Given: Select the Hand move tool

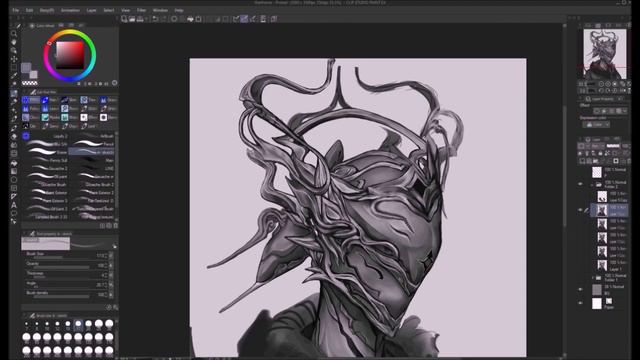Looking at the screenshot, I should point(14,42).
